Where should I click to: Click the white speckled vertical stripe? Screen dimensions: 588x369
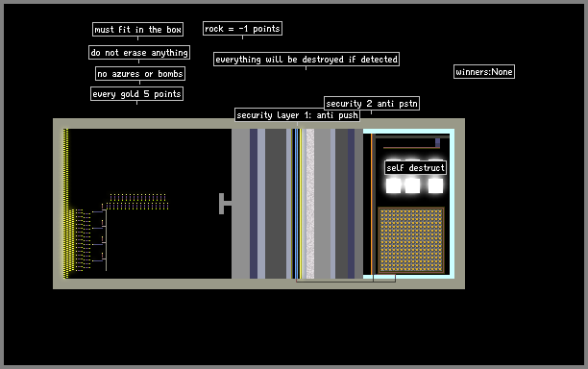coord(310,204)
